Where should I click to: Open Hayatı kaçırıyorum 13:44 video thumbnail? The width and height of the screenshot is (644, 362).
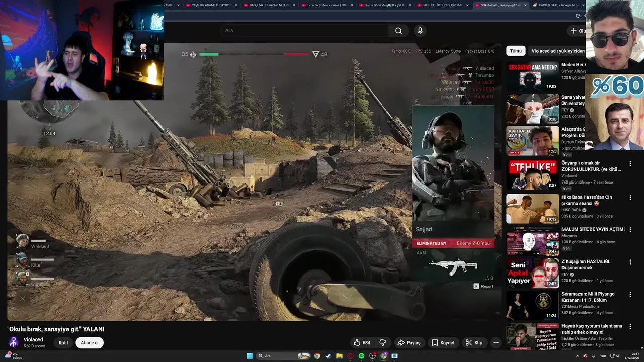click(532, 337)
